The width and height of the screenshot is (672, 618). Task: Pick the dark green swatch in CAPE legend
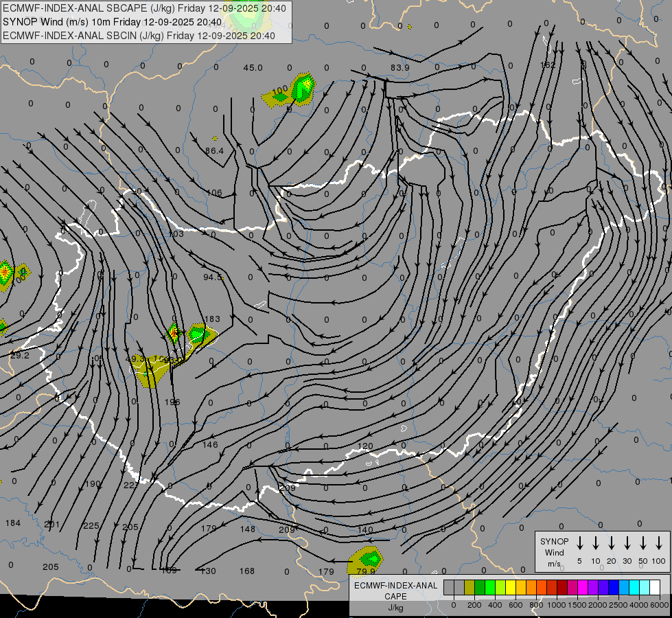tap(480, 587)
